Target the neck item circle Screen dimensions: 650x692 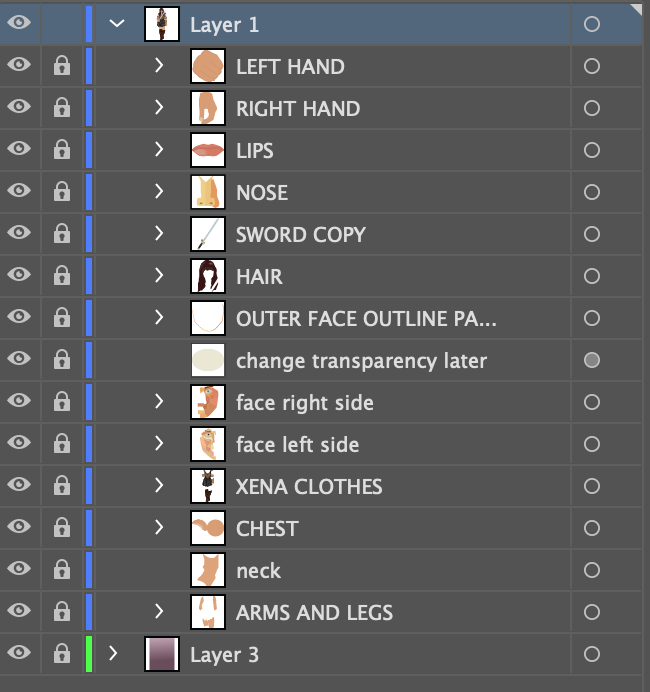click(x=592, y=570)
